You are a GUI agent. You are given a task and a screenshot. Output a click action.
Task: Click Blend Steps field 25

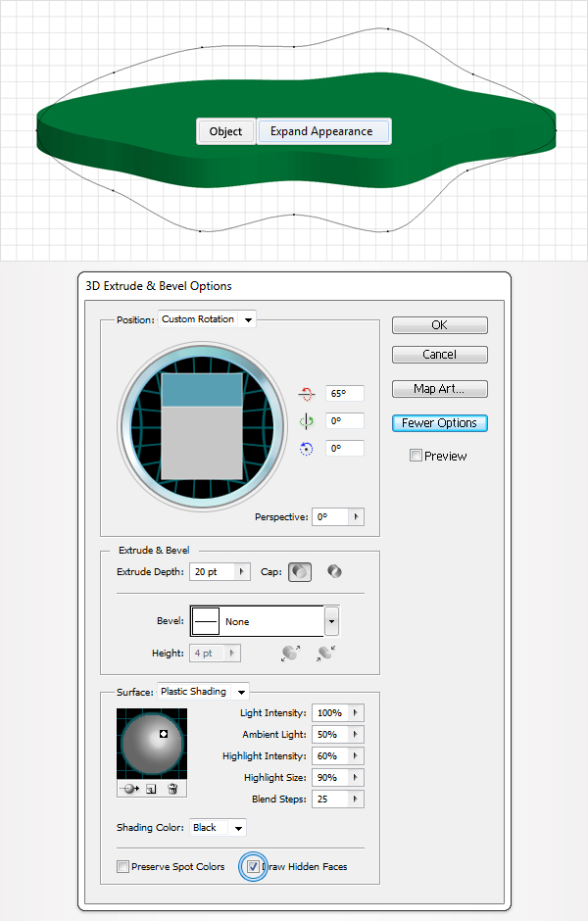point(330,799)
